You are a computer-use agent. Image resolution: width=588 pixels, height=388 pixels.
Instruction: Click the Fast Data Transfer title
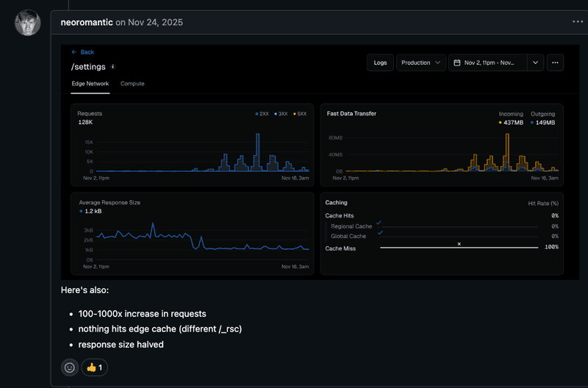pos(351,114)
